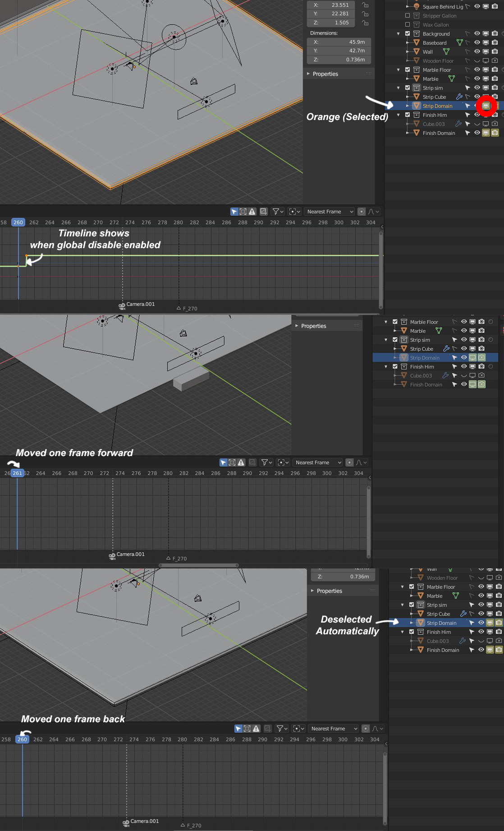The width and height of the screenshot is (504, 831).
Task: Hide Square Behind Lig using its eye icon
Action: point(477,7)
